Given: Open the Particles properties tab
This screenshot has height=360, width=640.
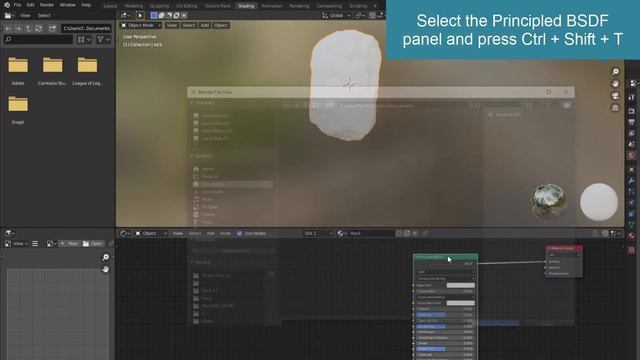Looking at the screenshot, I should coord(632,191).
